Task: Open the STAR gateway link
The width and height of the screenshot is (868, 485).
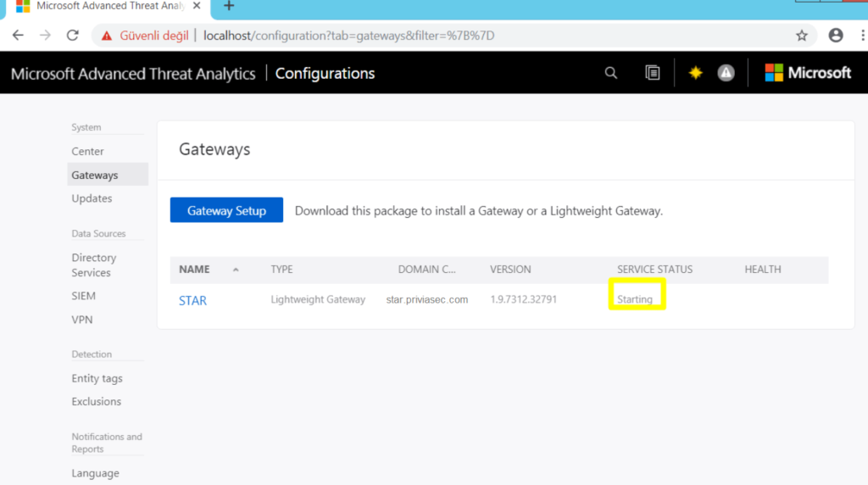Action: pos(192,300)
